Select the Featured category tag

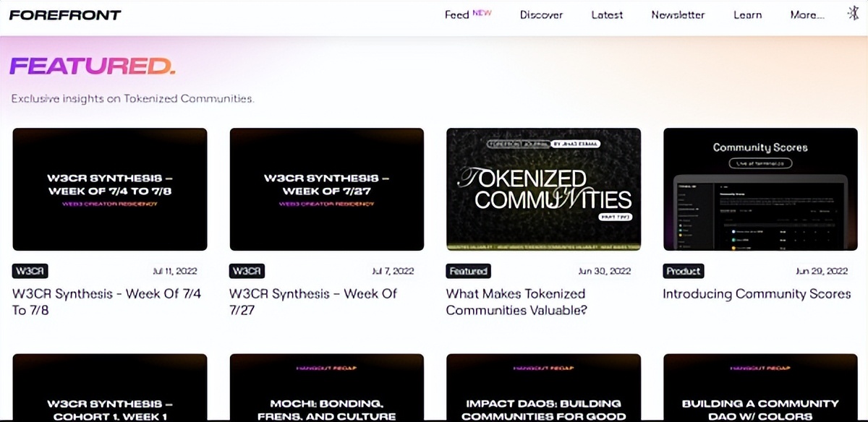click(468, 271)
